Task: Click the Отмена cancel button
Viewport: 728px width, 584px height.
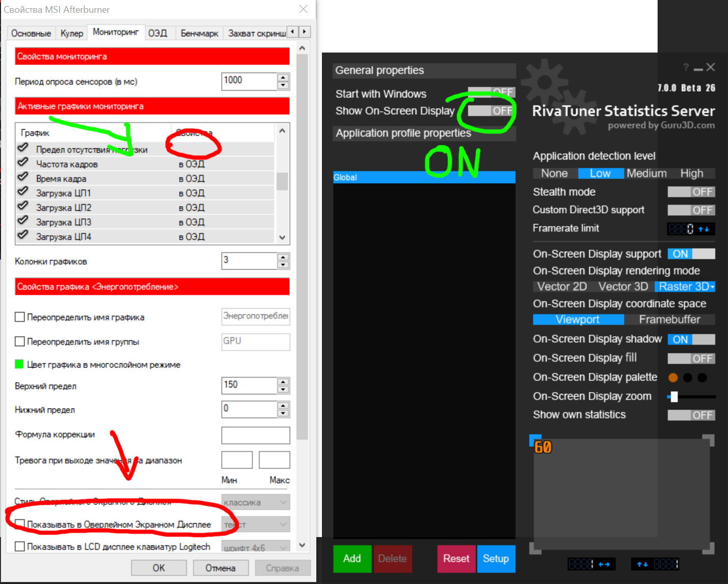Action: [x=220, y=568]
